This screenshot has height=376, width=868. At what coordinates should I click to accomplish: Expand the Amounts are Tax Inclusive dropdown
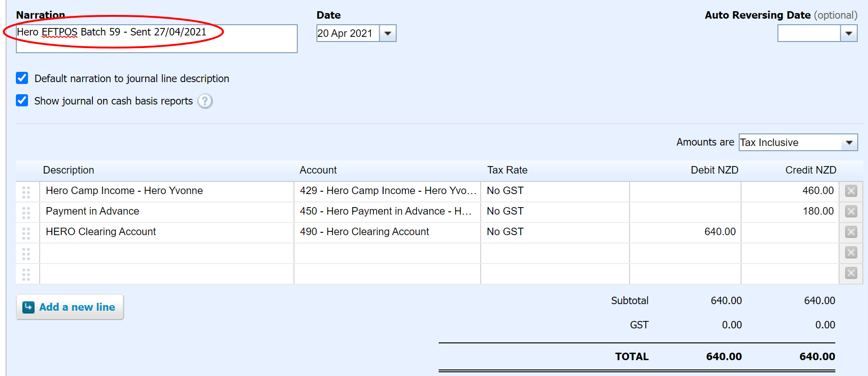click(x=849, y=142)
